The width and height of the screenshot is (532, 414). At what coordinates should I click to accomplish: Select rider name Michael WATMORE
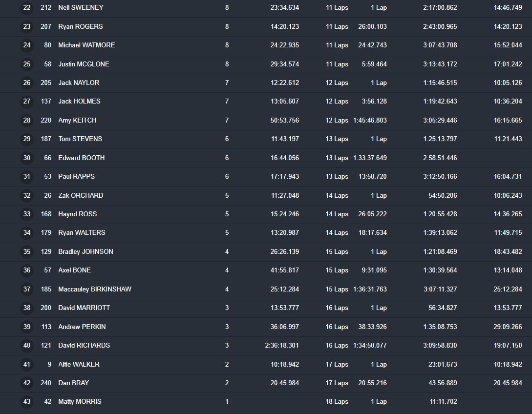[86, 45]
